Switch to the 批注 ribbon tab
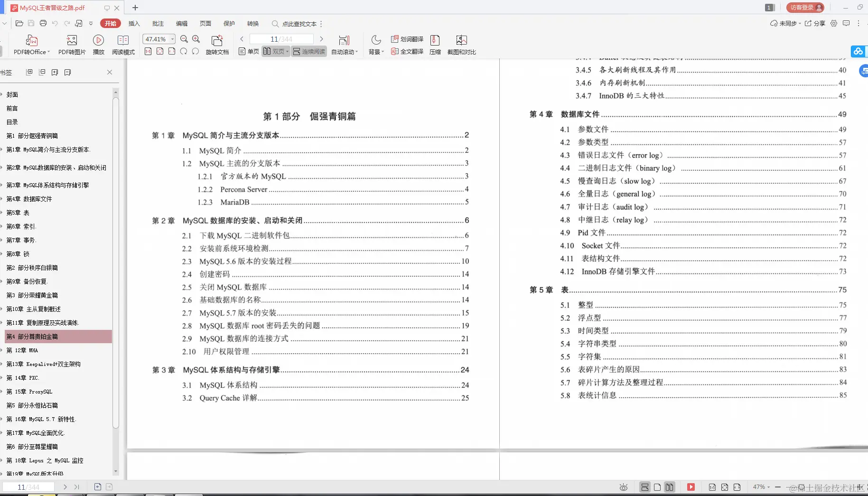 point(158,23)
